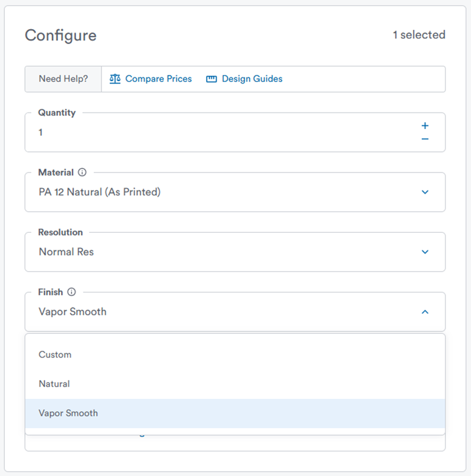Click the Finish field showing Vapor Smooth
This screenshot has height=476, width=471.
(216, 312)
